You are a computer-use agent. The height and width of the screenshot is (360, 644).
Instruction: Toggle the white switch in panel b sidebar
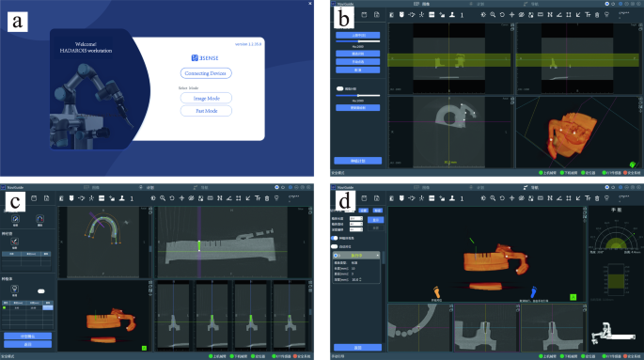339,88
